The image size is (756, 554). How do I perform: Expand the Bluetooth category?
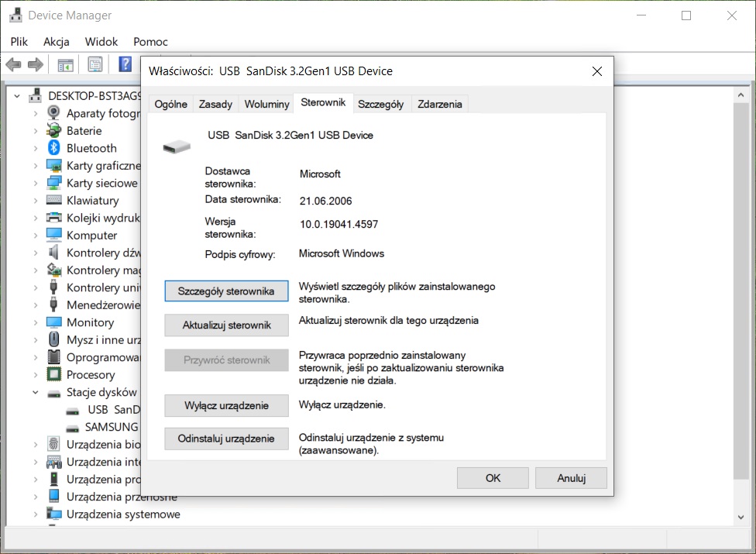35,148
